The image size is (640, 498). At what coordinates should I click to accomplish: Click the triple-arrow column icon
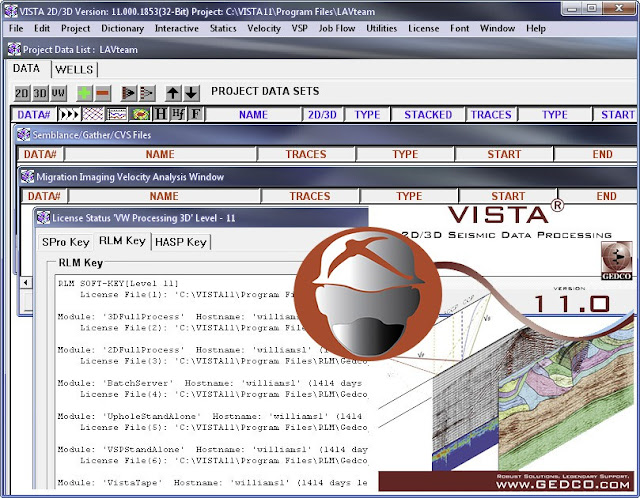click(69, 114)
